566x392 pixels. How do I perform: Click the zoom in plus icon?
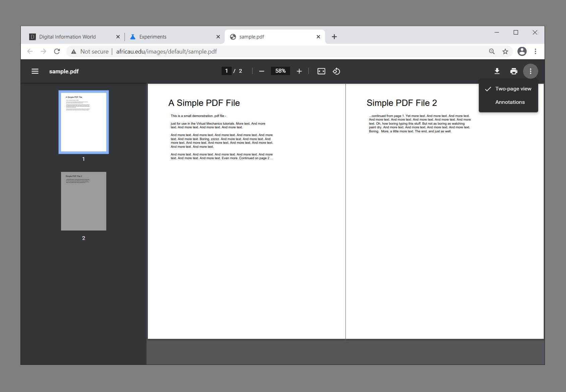pyautogui.click(x=299, y=71)
